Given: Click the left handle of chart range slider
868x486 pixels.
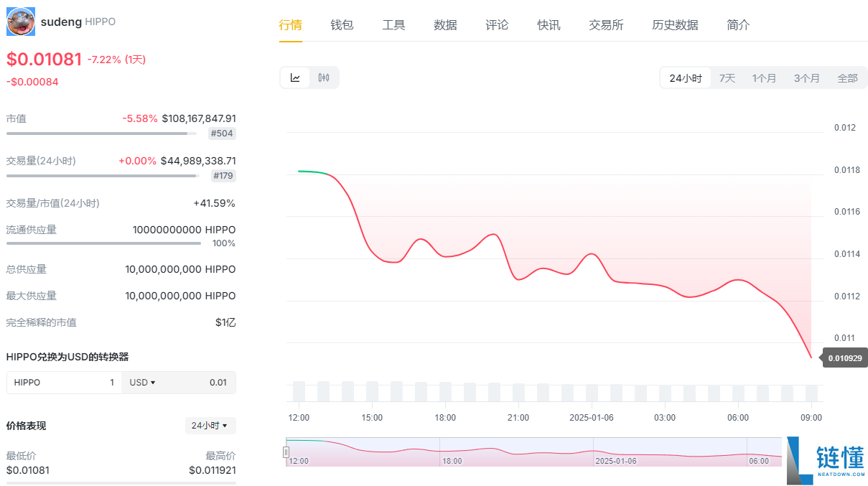Looking at the screenshot, I should [x=286, y=452].
